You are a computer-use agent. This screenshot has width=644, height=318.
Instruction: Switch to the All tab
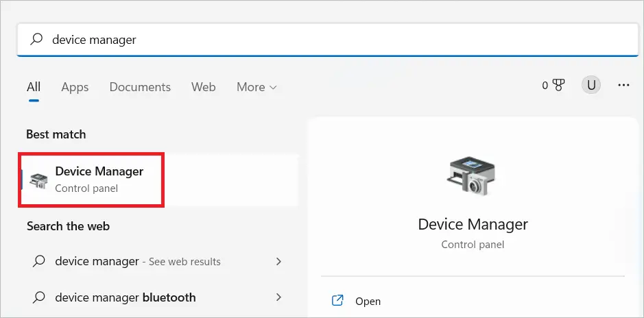pos(34,87)
